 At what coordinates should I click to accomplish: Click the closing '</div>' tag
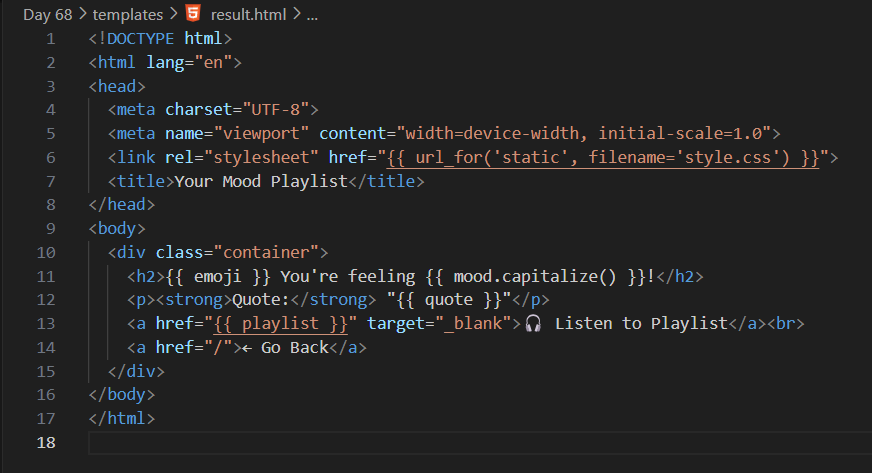click(136, 372)
